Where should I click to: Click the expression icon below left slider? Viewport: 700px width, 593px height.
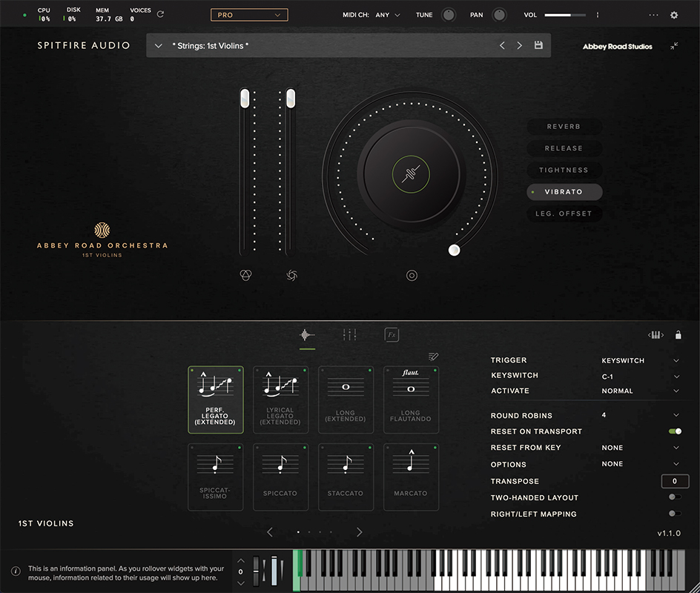click(246, 275)
